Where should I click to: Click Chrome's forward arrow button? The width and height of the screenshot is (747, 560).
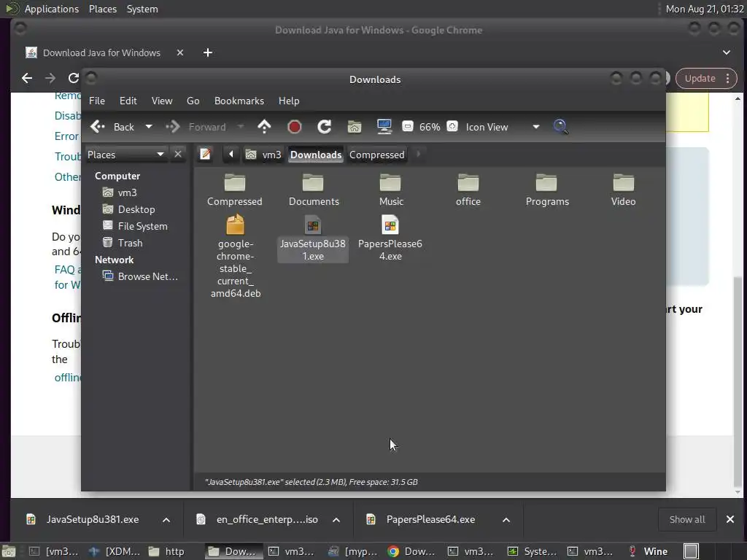pos(50,78)
